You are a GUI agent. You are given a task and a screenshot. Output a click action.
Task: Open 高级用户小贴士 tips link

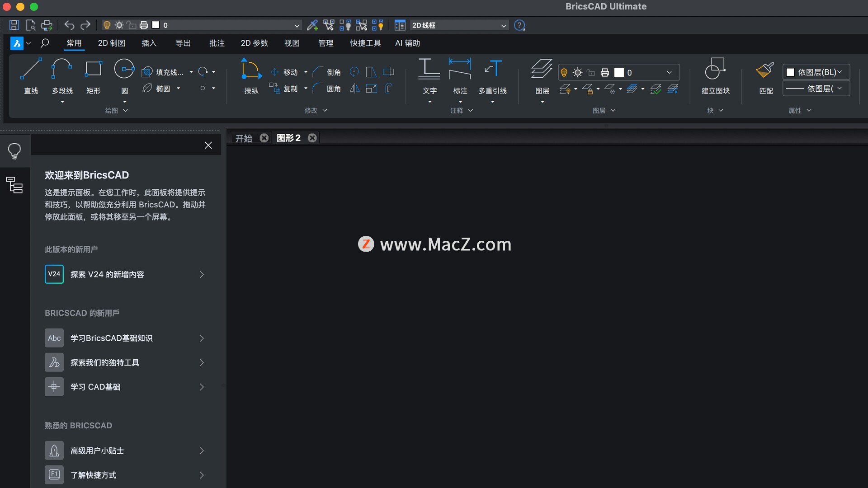[124, 450]
